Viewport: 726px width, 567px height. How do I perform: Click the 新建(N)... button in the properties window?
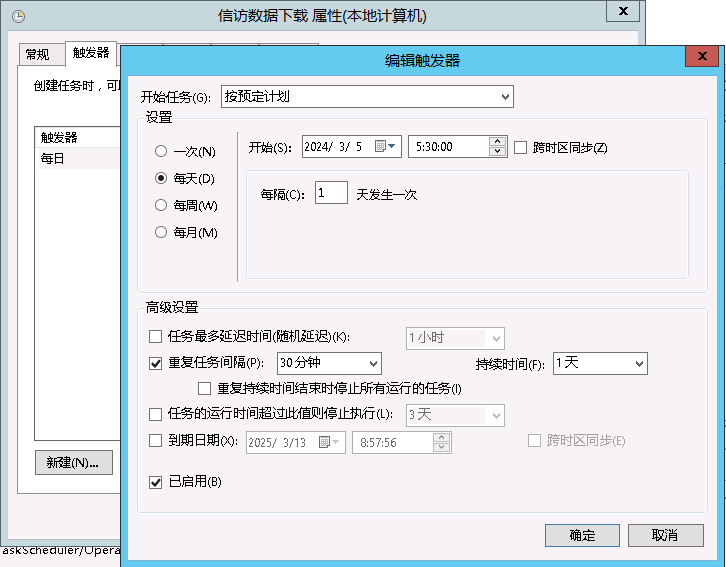[74, 462]
